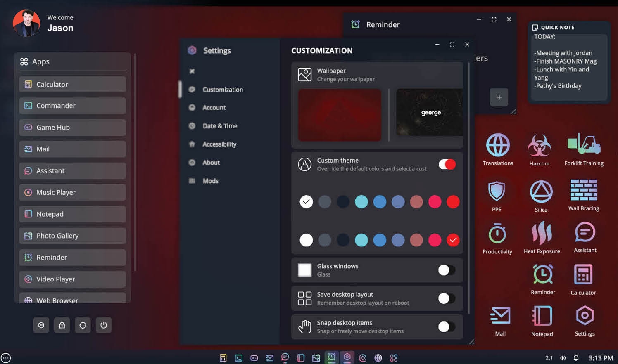Image resolution: width=618 pixels, height=364 pixels.
Task: Open the Wall Bracing desktop icon
Action: click(x=583, y=190)
